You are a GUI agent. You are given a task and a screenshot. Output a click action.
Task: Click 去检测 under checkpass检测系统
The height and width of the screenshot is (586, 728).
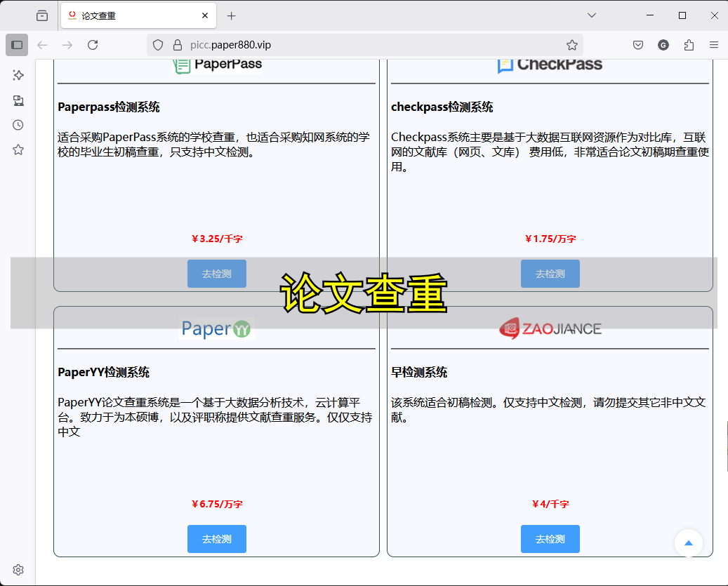tap(550, 274)
